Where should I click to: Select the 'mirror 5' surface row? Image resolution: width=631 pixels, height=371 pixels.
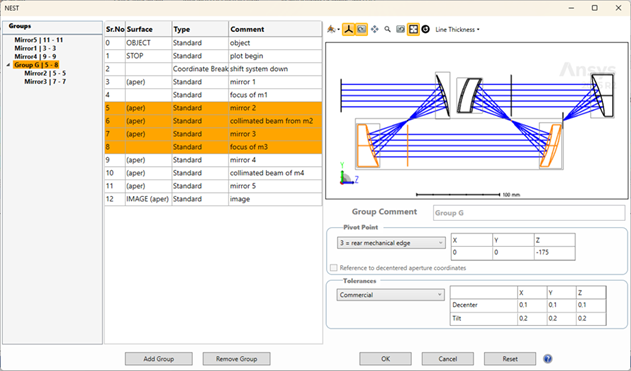click(213, 186)
